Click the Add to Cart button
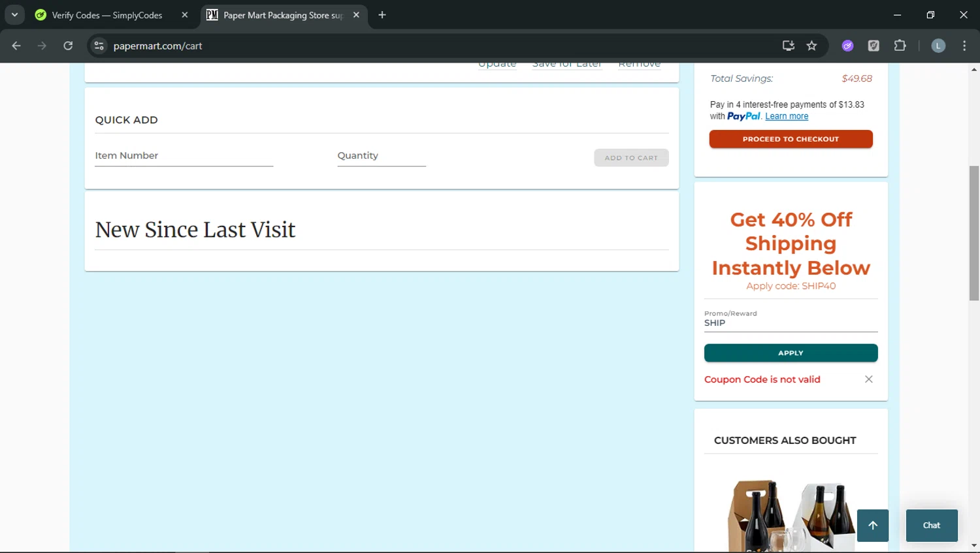The image size is (980, 553). click(x=631, y=158)
